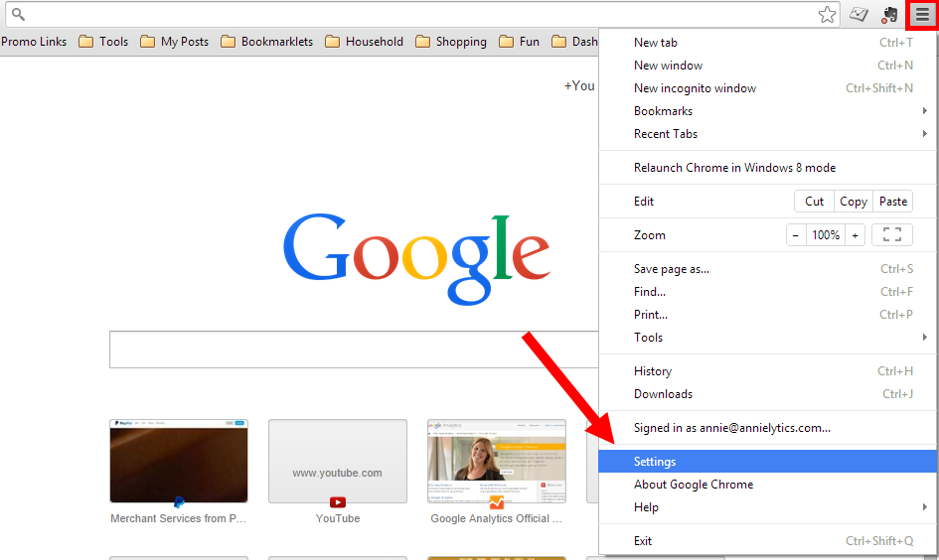The image size is (939, 560).
Task: Decrease zoom with the minus button
Action: (x=795, y=235)
